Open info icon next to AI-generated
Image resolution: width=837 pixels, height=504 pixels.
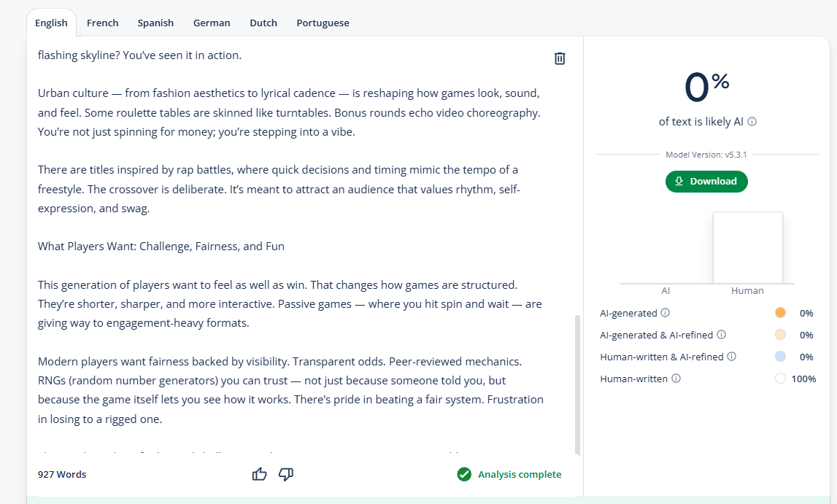coord(665,313)
